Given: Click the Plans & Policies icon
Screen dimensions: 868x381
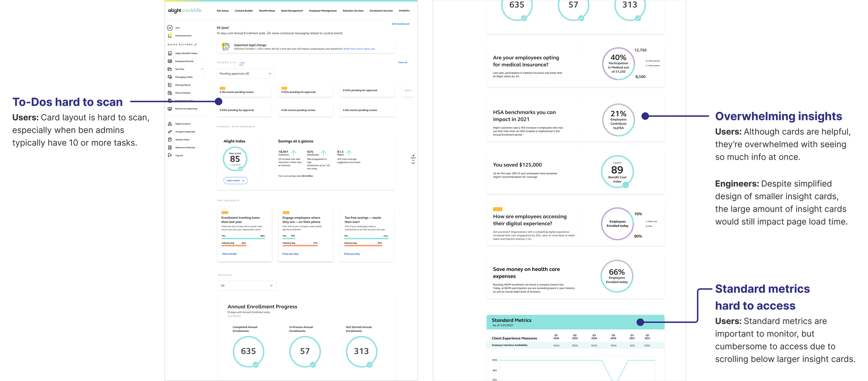Looking at the screenshot, I should pyautogui.click(x=170, y=93).
